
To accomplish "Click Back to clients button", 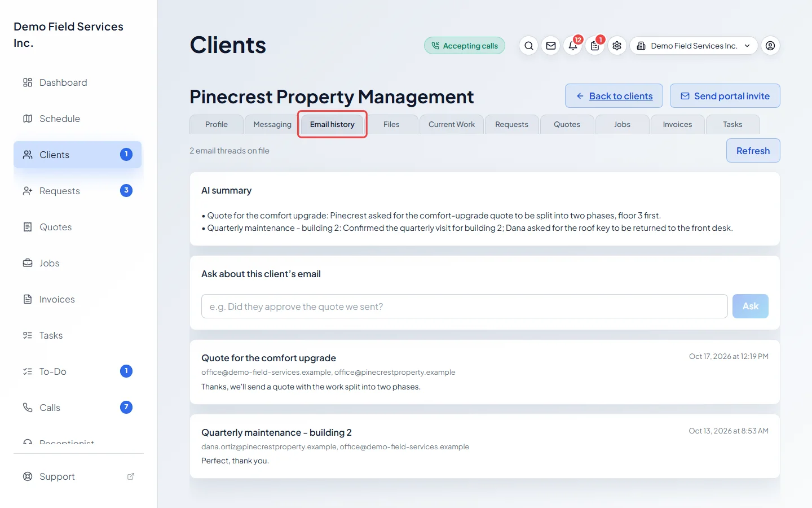I will coord(615,96).
